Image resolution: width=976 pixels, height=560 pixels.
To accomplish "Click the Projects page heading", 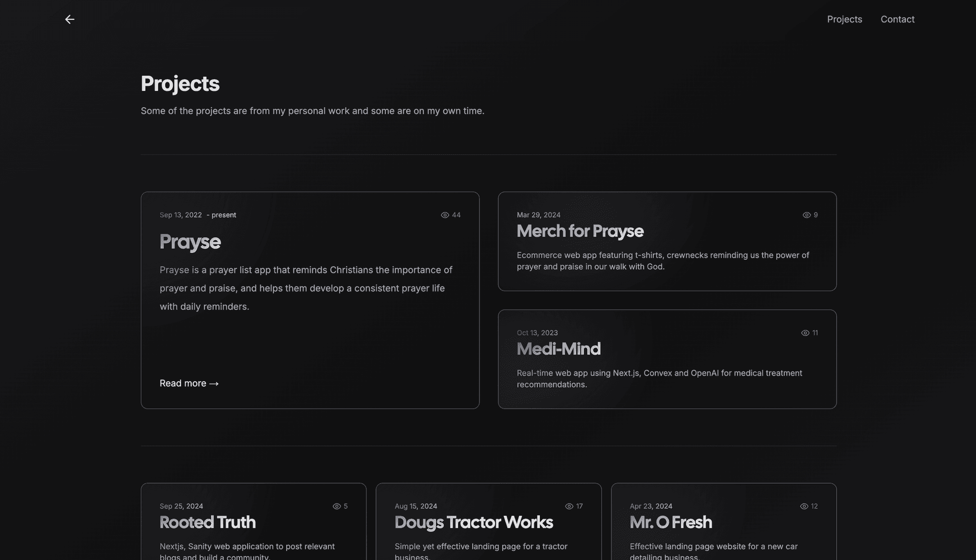I will (x=180, y=84).
